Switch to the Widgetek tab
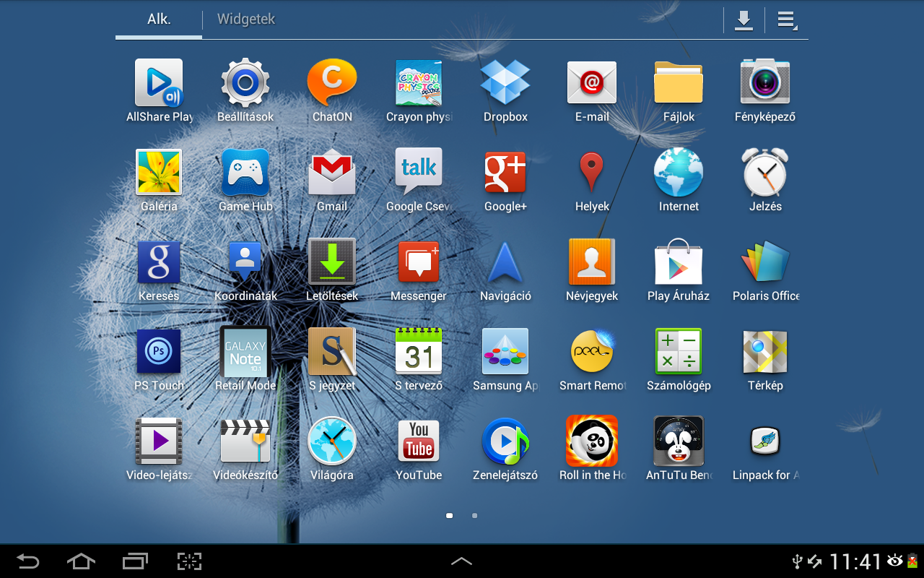924x578 pixels. [x=246, y=20]
